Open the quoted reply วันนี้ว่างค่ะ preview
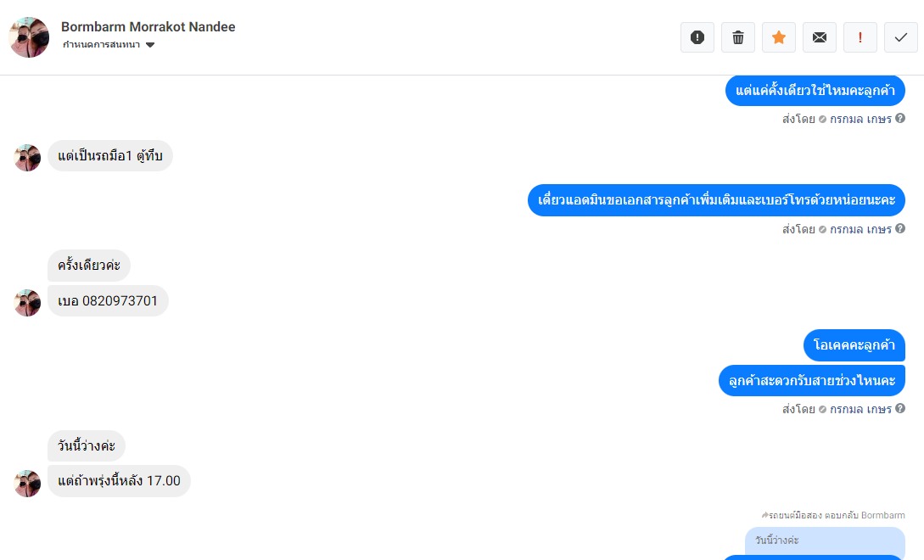 point(825,540)
